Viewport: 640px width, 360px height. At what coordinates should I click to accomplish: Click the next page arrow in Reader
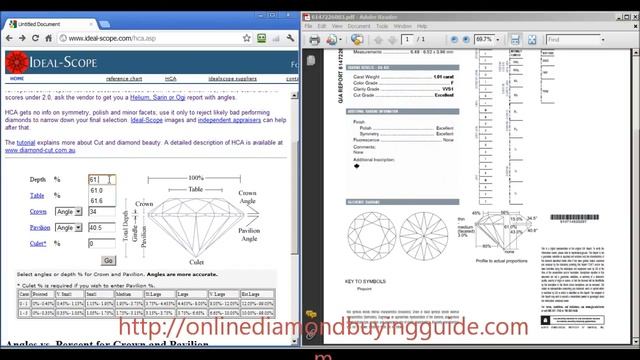click(x=392, y=40)
